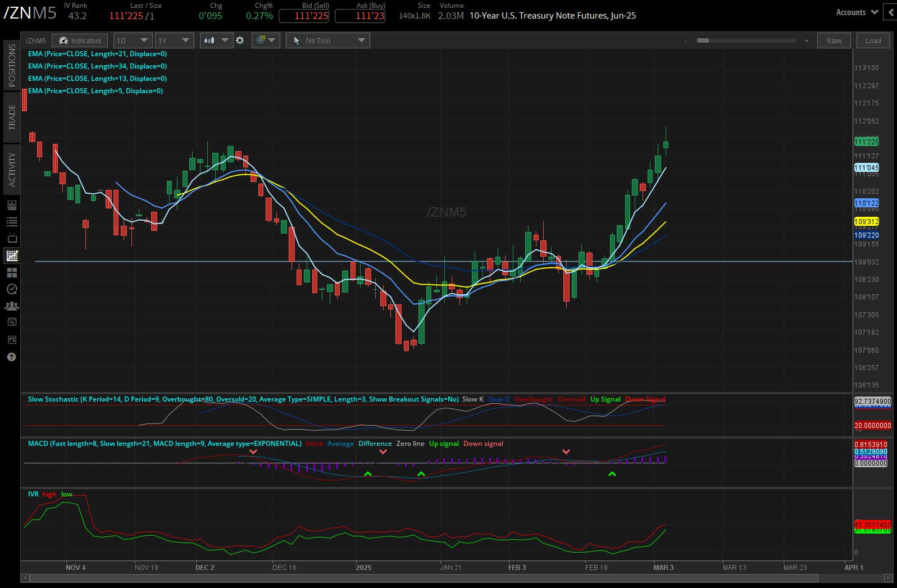This screenshot has height=588, width=897.
Task: Collapse the right panel chevron
Action: pyautogui.click(x=890, y=12)
